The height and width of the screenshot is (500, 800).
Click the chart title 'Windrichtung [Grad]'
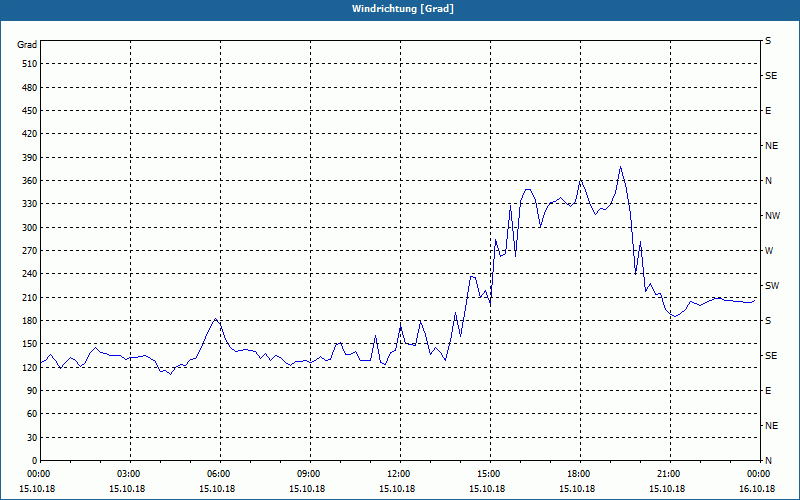click(403, 9)
